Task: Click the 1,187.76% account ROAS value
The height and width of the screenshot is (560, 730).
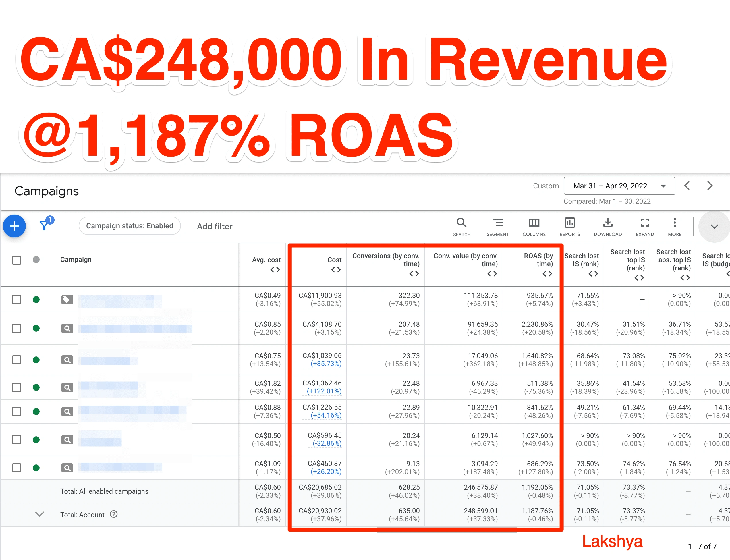Action: coord(537,511)
